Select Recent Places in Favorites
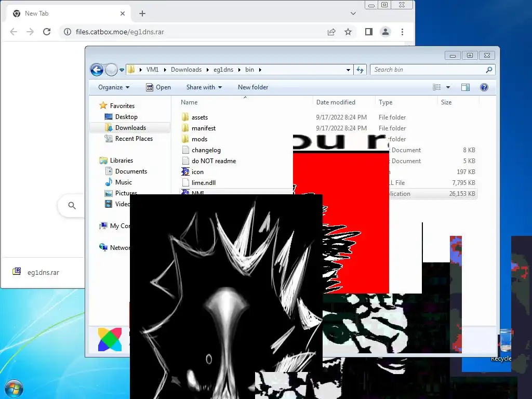Image resolution: width=532 pixels, height=399 pixels. (x=129, y=138)
